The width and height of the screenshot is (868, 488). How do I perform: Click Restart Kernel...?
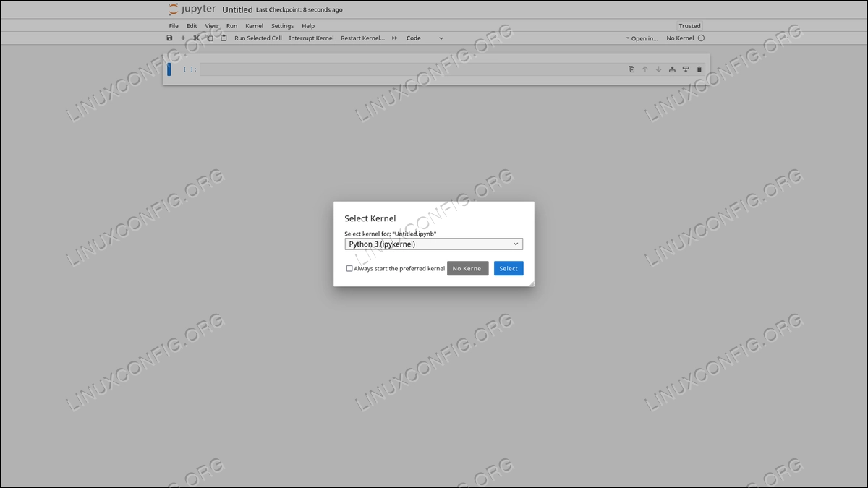pos(363,38)
